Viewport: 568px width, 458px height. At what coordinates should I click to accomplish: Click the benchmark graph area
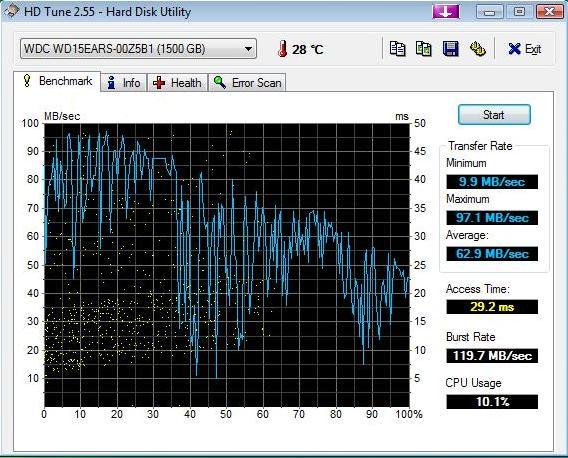[227, 265]
